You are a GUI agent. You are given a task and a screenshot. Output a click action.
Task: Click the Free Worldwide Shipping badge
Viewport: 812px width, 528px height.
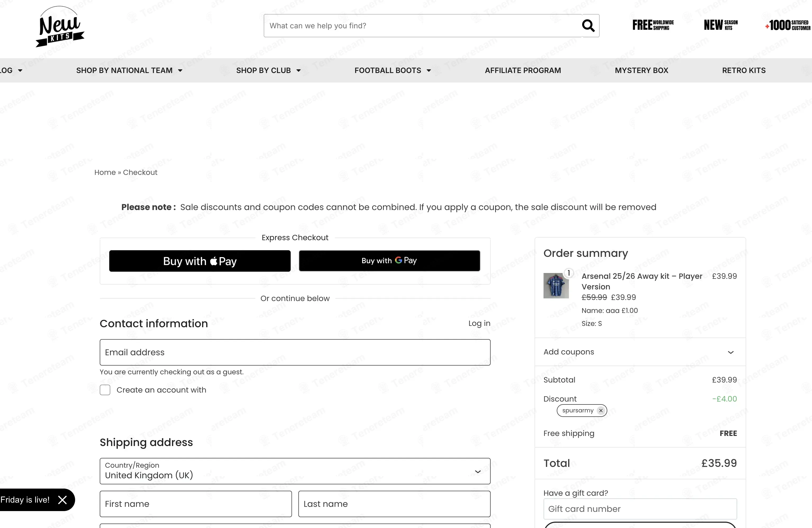[x=653, y=25]
